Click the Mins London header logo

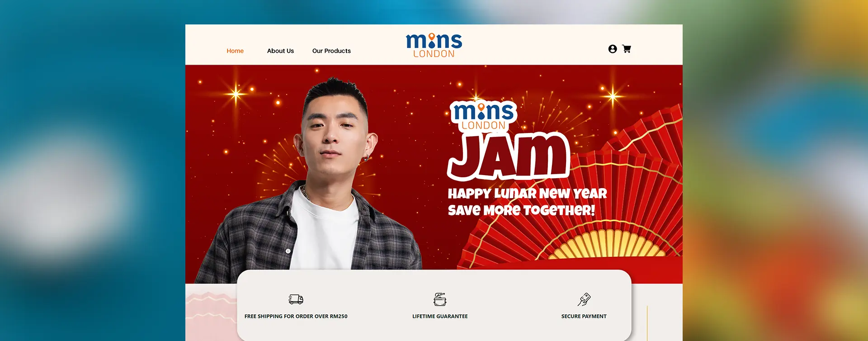[x=434, y=45]
